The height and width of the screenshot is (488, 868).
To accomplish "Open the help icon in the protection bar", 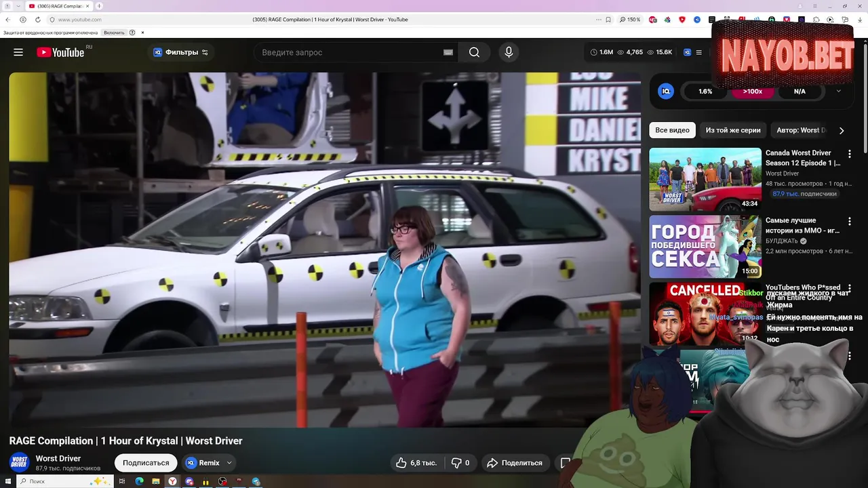I will 132,33.
